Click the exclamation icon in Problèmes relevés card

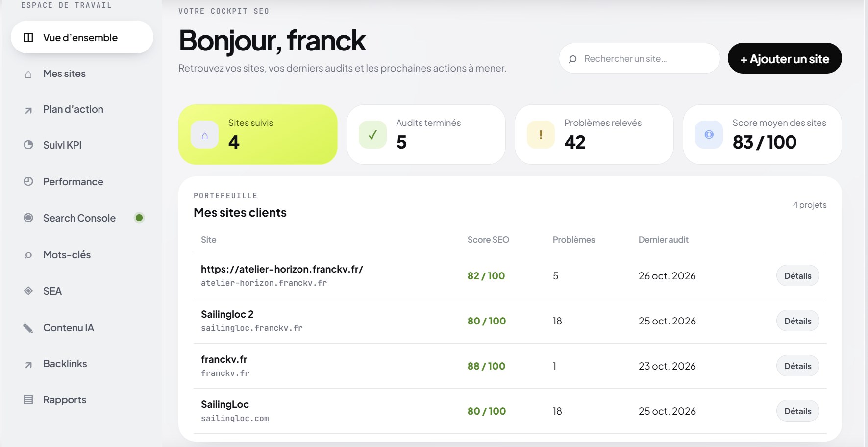[x=541, y=135]
